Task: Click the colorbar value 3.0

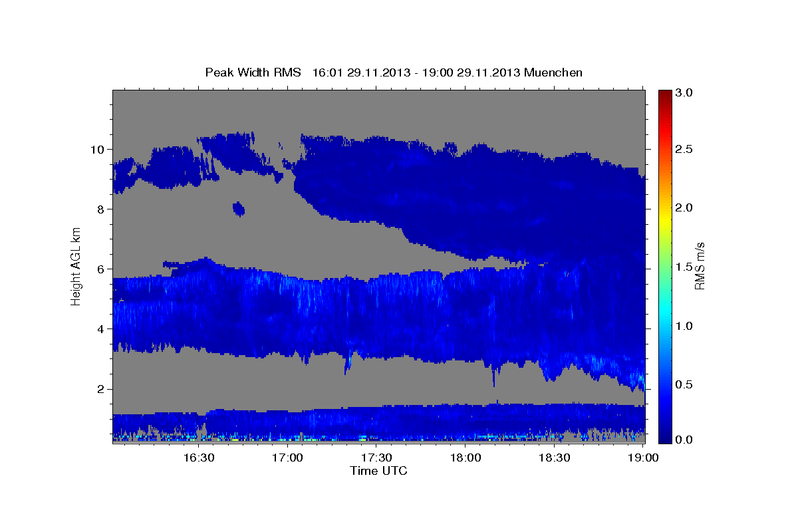Action: [685, 92]
